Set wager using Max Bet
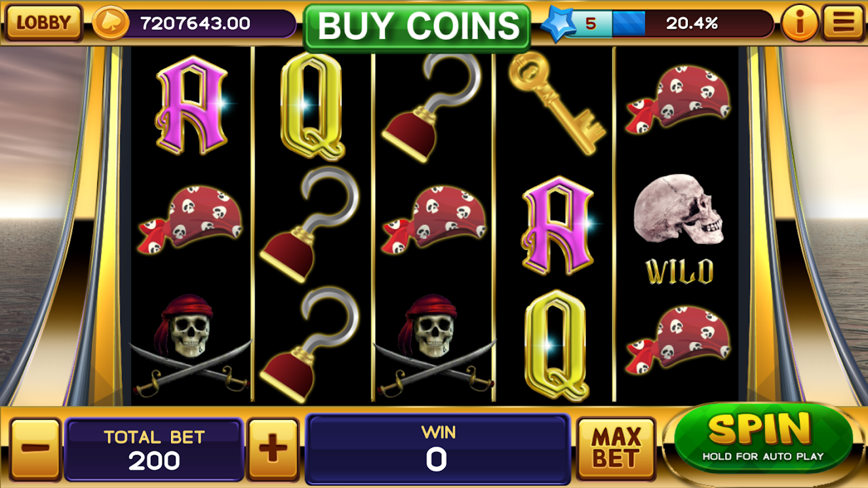This screenshot has height=488, width=868. pyautogui.click(x=616, y=448)
